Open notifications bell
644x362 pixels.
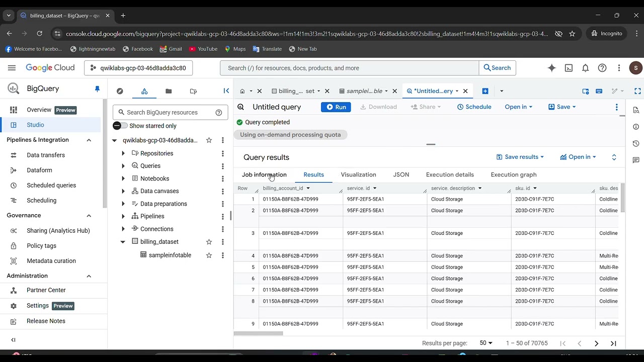click(586, 68)
